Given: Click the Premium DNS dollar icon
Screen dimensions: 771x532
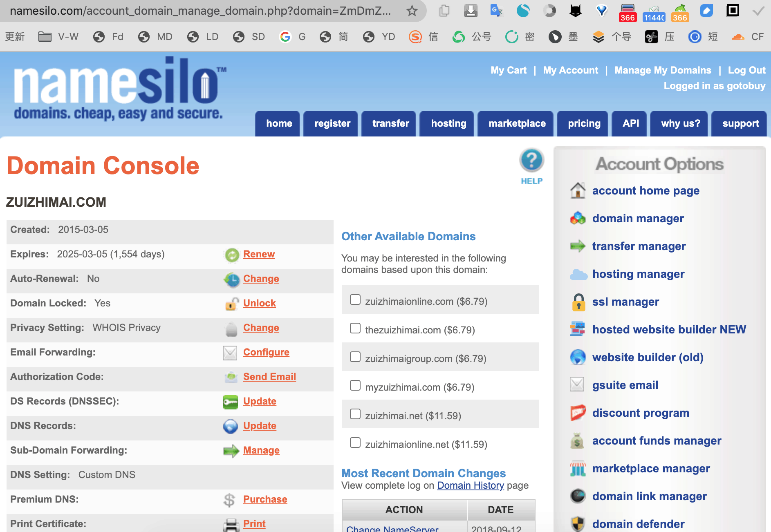Looking at the screenshot, I should [229, 500].
